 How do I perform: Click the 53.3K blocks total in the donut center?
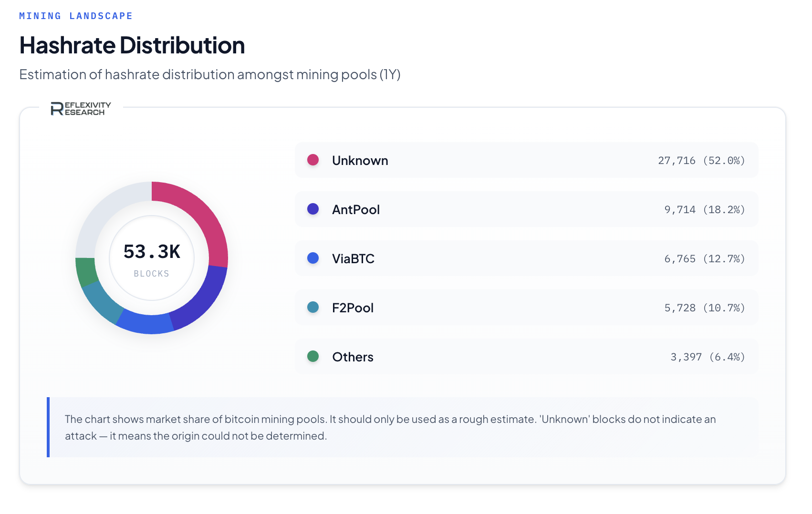(152, 252)
